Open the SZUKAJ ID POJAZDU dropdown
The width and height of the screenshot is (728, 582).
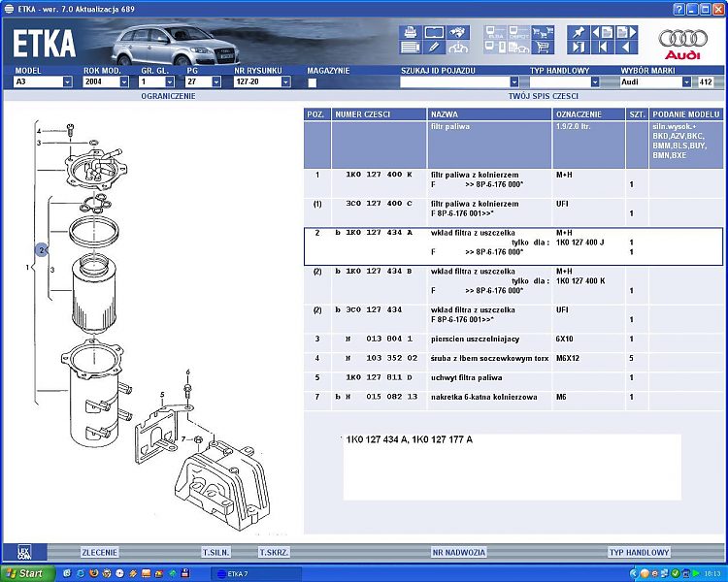pos(513,81)
